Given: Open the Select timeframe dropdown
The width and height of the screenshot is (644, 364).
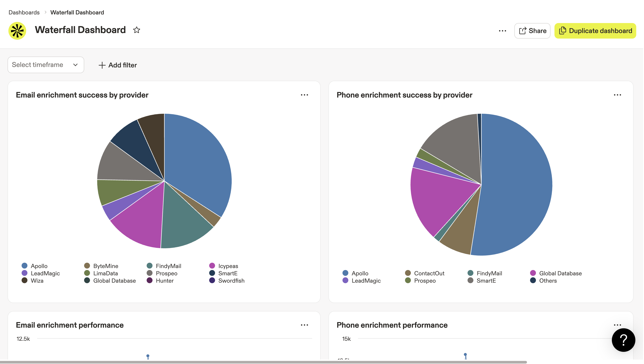Looking at the screenshot, I should point(46,65).
